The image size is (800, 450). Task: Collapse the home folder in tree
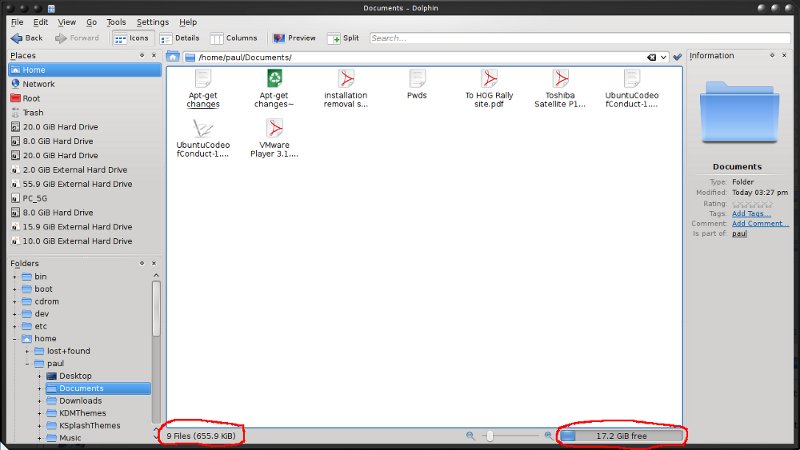[x=15, y=339]
